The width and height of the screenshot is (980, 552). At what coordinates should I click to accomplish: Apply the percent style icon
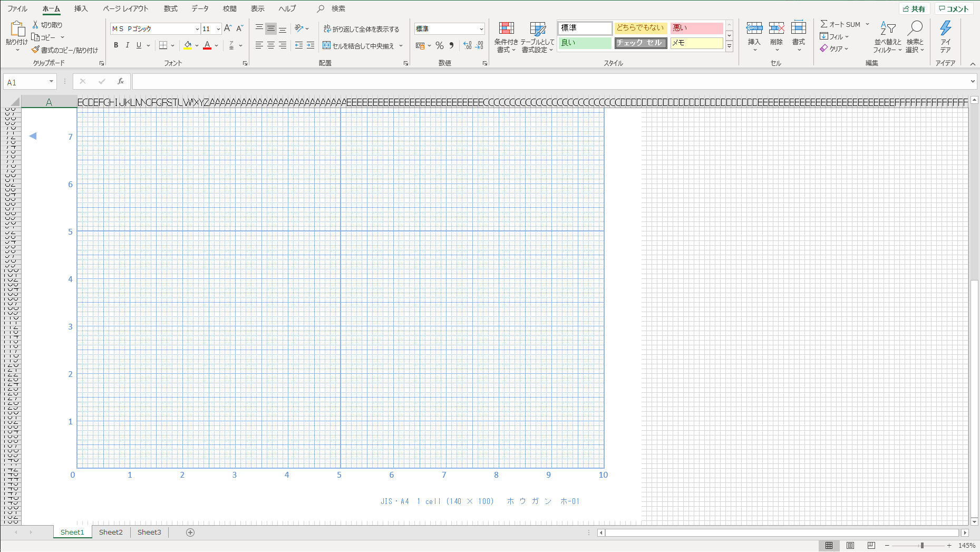click(440, 46)
